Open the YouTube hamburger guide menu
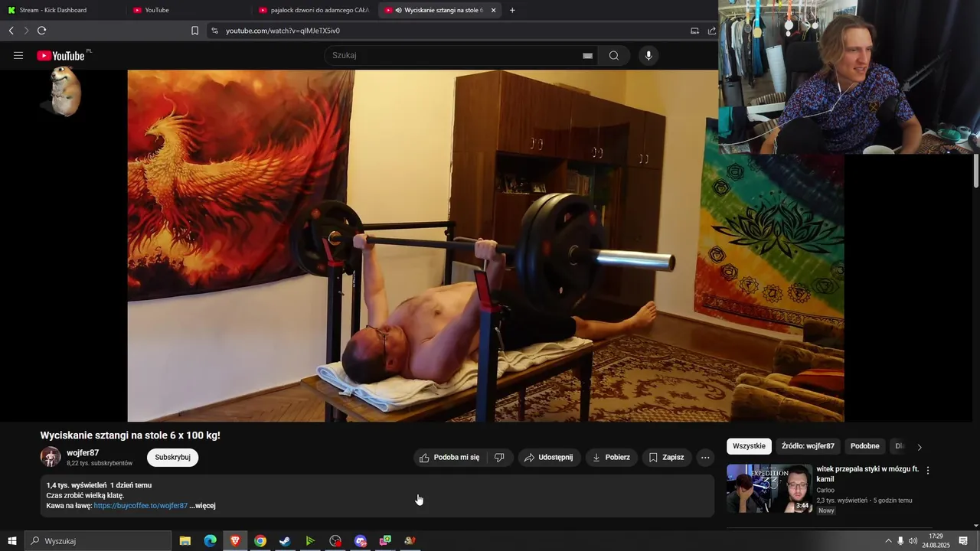The image size is (980, 551). [x=18, y=56]
